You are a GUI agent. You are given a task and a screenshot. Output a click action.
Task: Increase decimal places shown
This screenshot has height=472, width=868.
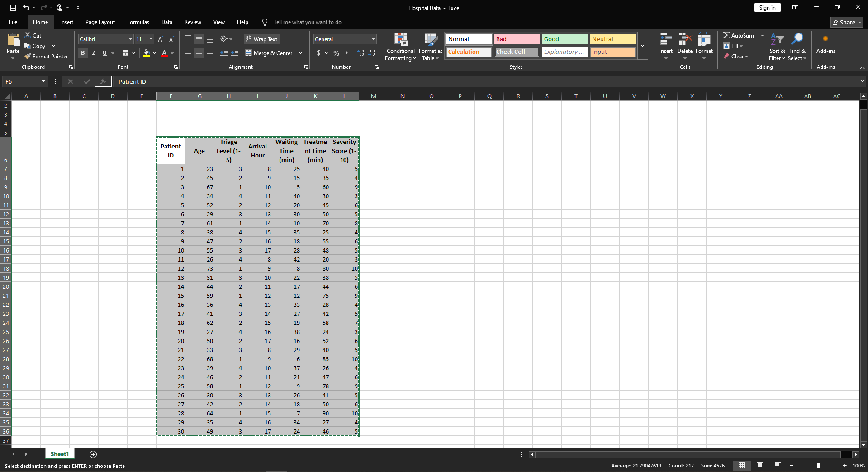point(361,53)
